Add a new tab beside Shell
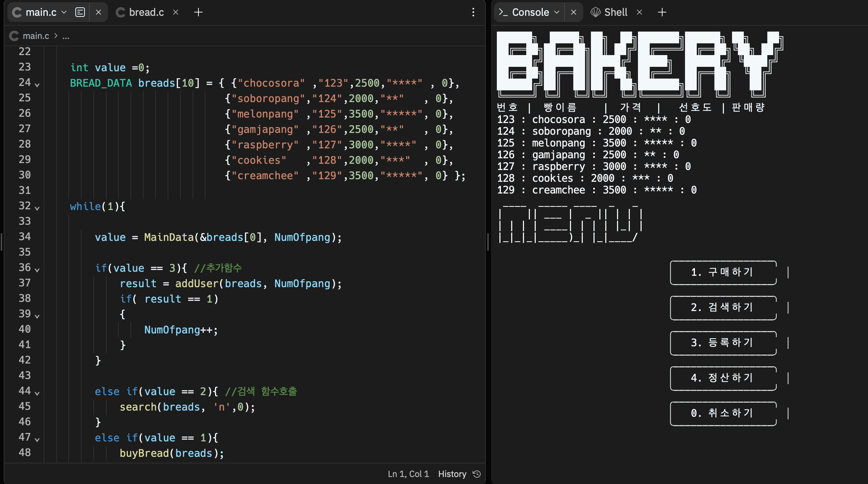 point(662,12)
